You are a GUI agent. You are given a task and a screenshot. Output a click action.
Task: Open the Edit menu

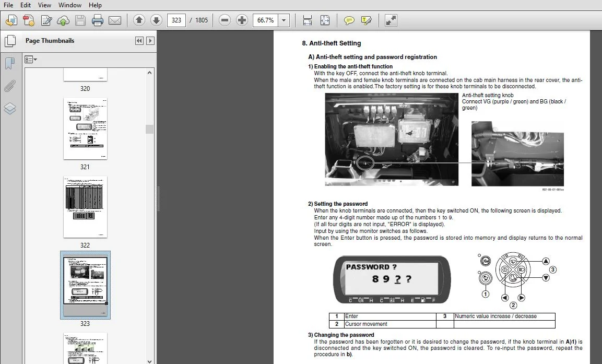pos(26,5)
